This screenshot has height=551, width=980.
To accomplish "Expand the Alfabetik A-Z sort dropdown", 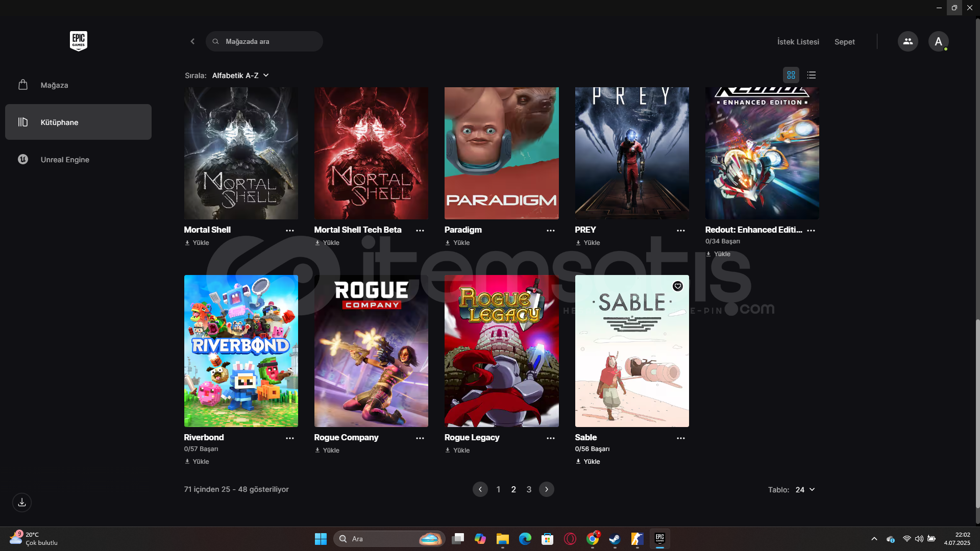I will (x=240, y=76).
